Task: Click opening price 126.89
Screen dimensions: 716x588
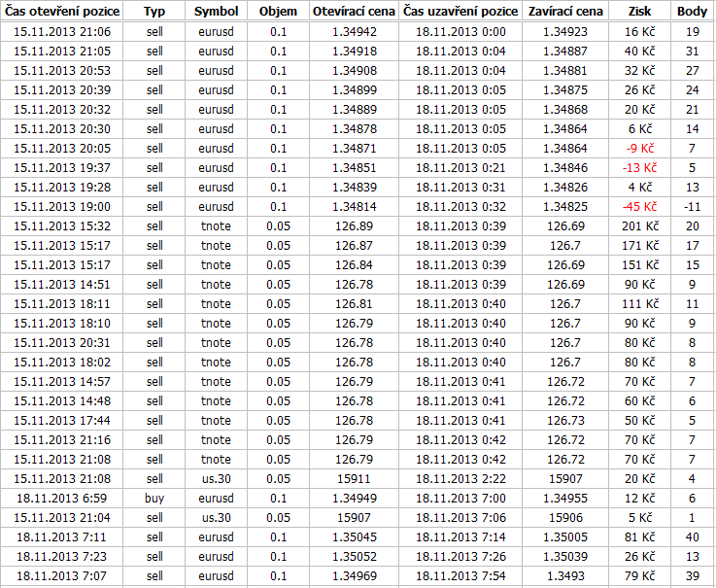Action: tap(354, 226)
